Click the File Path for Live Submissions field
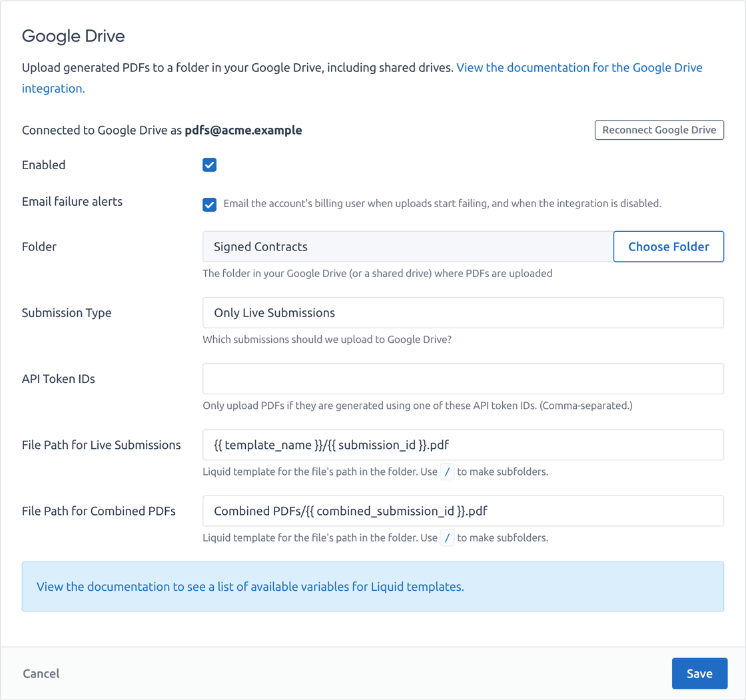The height and width of the screenshot is (700, 746). 463,445
